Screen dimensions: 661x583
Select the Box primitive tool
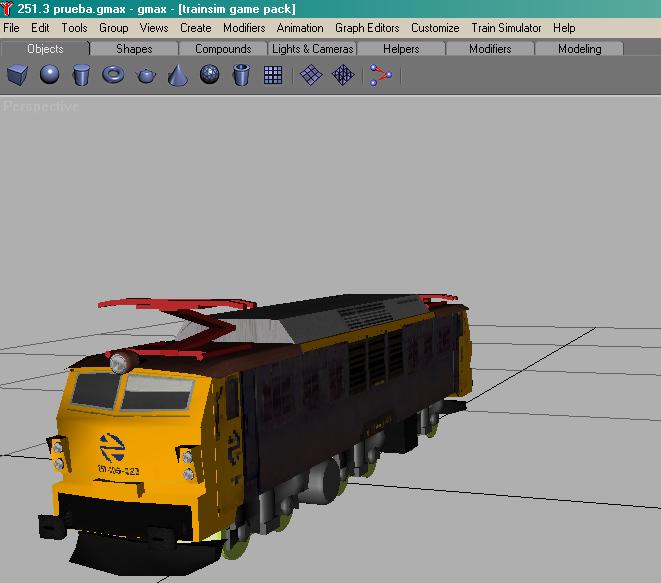[17, 74]
